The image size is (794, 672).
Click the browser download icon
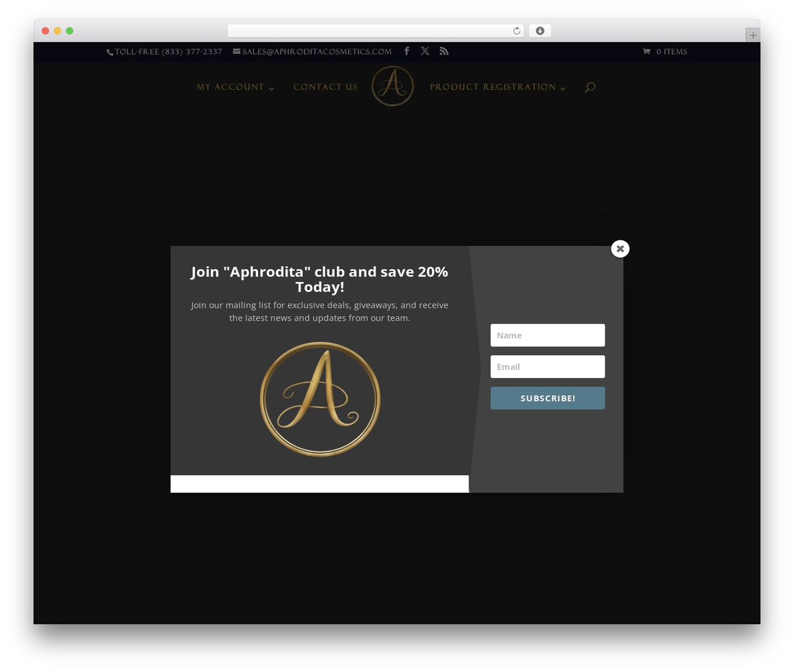(x=540, y=31)
